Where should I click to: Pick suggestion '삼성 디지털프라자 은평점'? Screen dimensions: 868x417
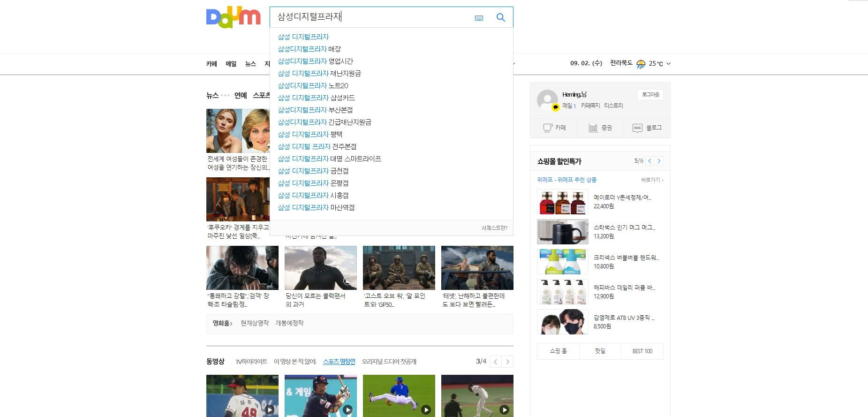pyautogui.click(x=313, y=183)
